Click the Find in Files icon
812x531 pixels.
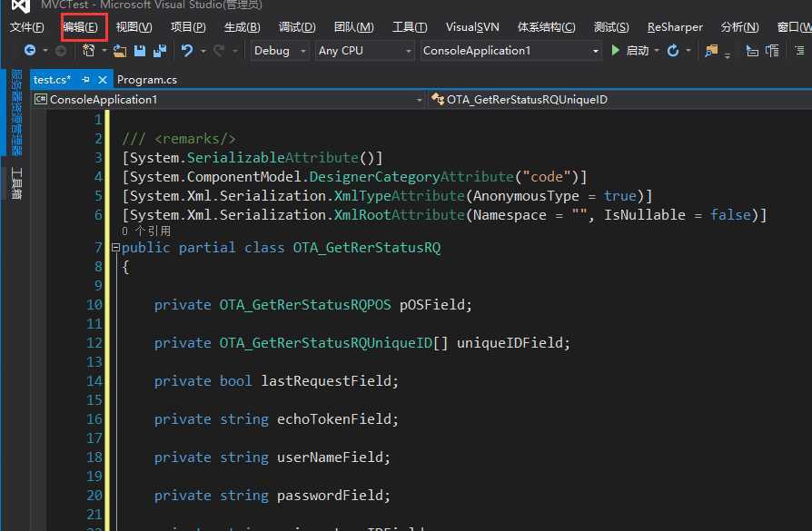click(711, 51)
